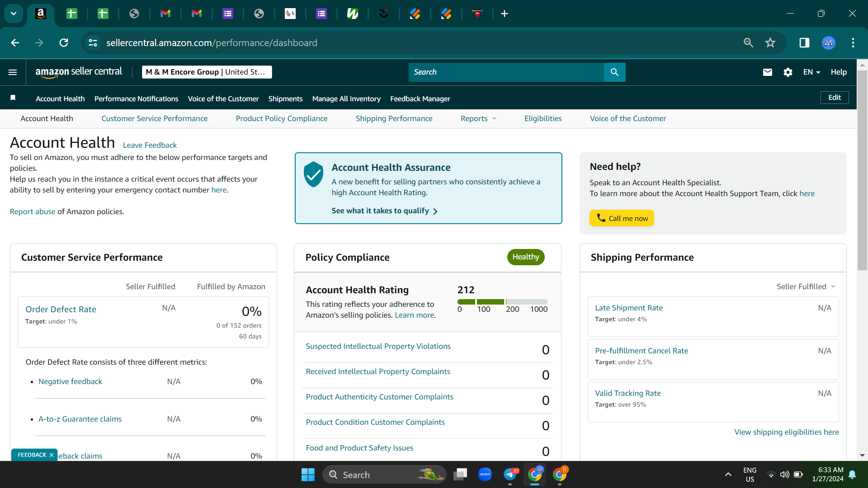Image resolution: width=868 pixels, height=488 pixels.
Task: Open Performance Notifications in the top menu
Action: [x=137, y=99]
